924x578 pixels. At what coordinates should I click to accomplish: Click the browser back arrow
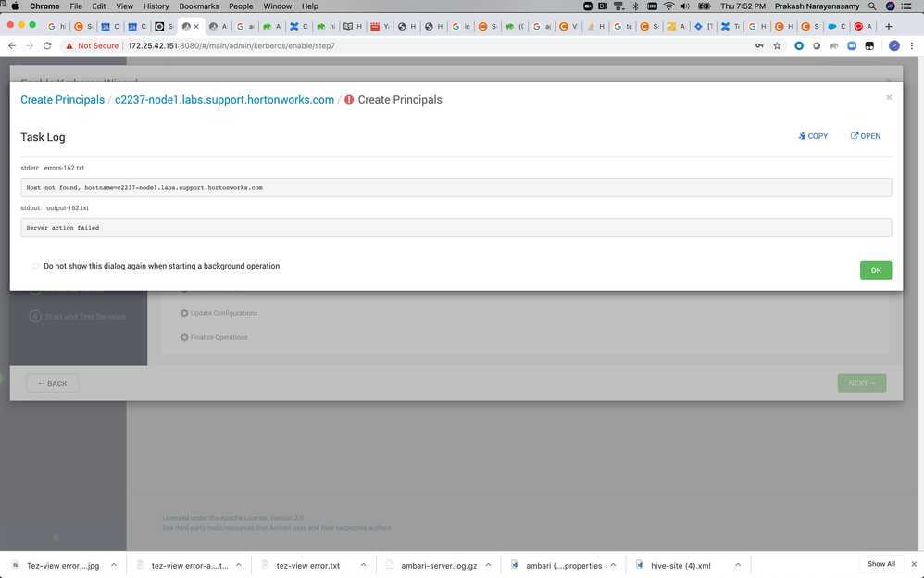coord(12,45)
